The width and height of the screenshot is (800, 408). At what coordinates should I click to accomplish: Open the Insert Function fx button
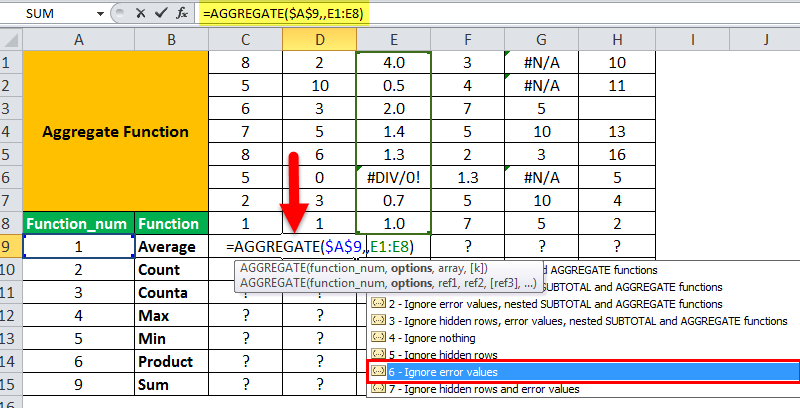pos(182,13)
